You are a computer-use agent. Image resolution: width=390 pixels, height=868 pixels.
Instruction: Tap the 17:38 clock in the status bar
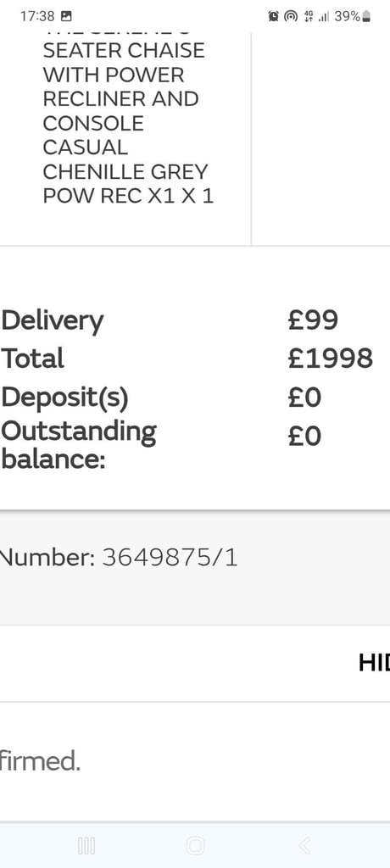click(37, 17)
